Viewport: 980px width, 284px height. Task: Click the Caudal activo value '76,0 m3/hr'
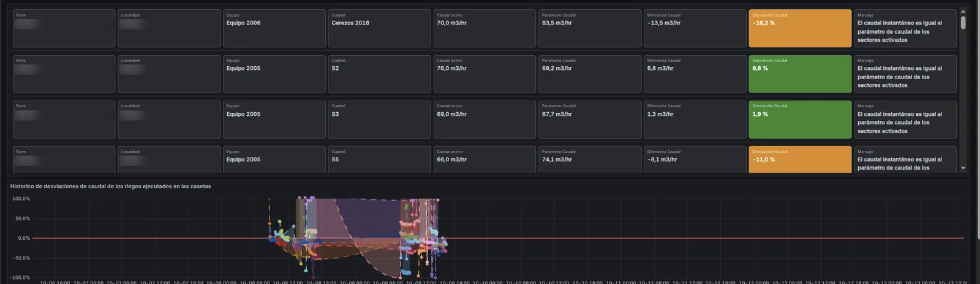click(x=451, y=69)
